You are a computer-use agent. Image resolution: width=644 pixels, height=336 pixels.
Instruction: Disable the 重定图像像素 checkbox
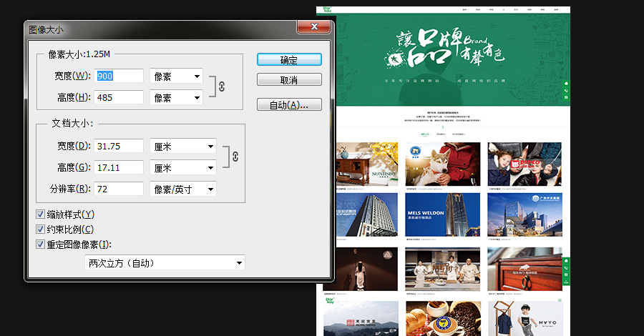[41, 244]
